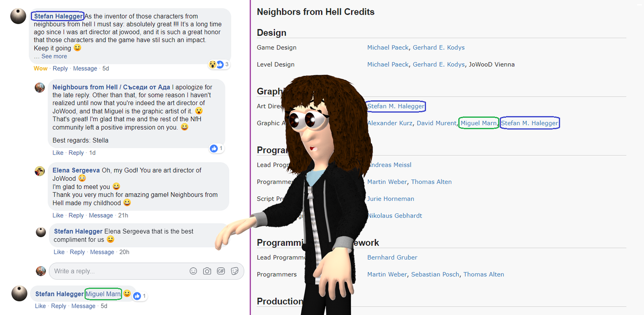Message Stefan from the top comment
644x315 pixels.
(85, 68)
